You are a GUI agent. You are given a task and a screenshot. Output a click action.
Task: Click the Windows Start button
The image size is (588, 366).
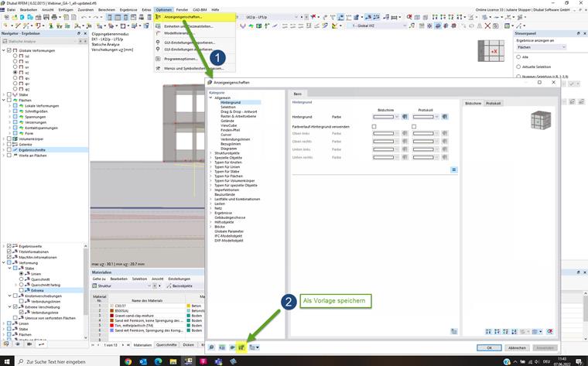point(7,361)
